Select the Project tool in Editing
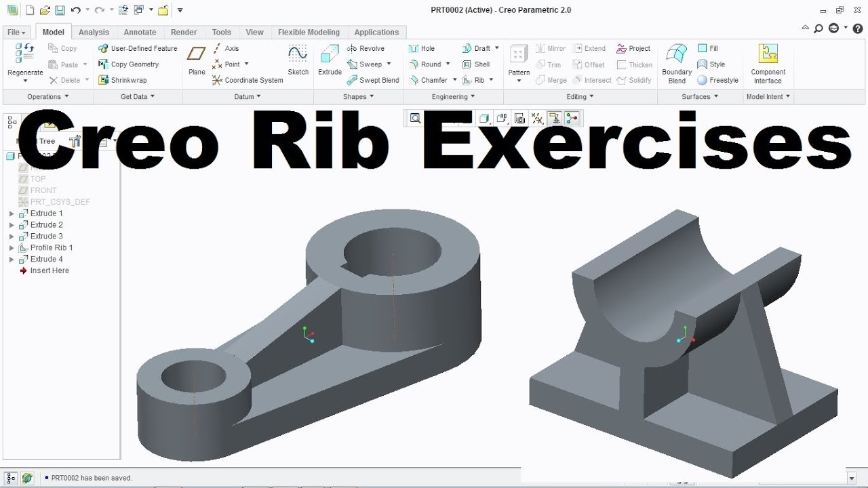868x488 pixels. click(x=633, y=48)
